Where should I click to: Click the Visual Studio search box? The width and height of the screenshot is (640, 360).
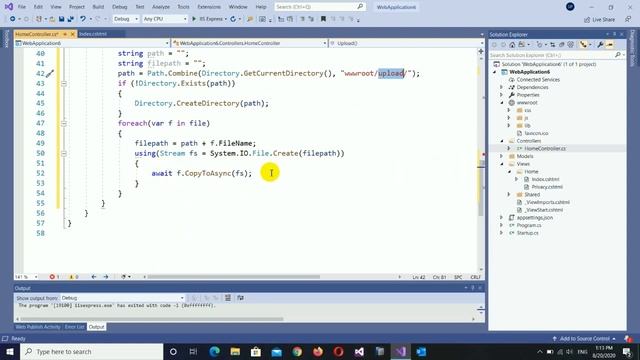tap(319, 7)
